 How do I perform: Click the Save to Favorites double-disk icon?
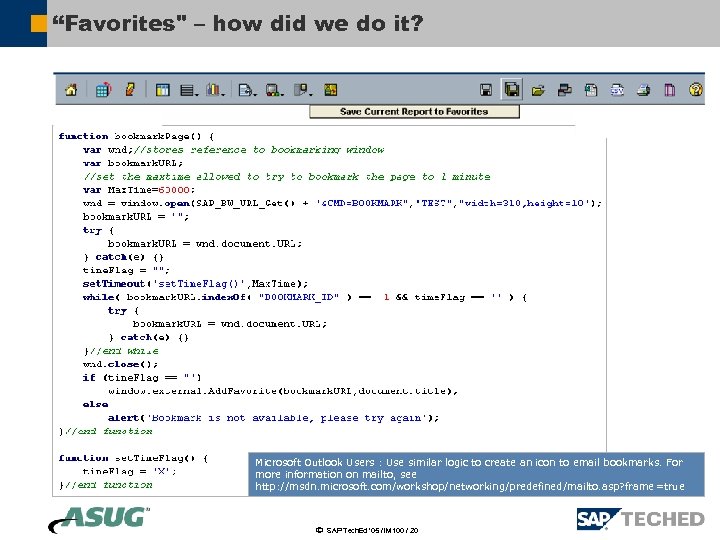tap(512, 89)
